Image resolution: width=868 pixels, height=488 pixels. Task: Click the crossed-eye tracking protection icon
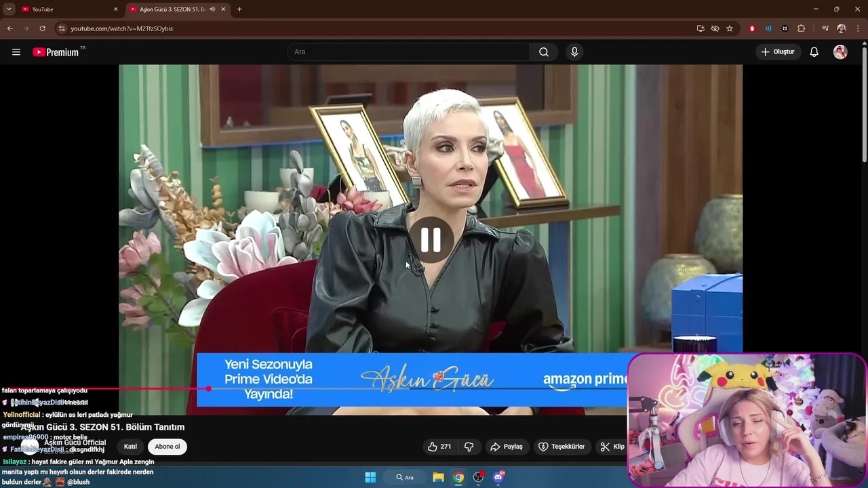pyautogui.click(x=715, y=28)
